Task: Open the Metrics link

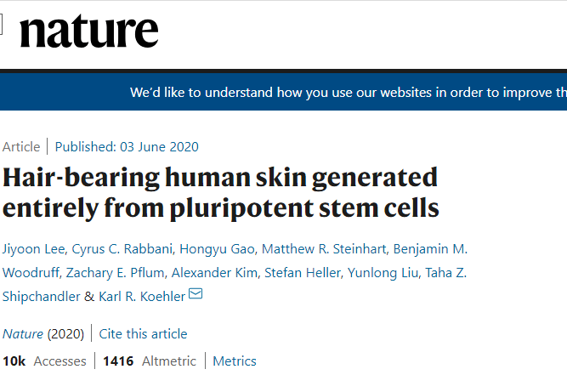Action: tap(235, 361)
